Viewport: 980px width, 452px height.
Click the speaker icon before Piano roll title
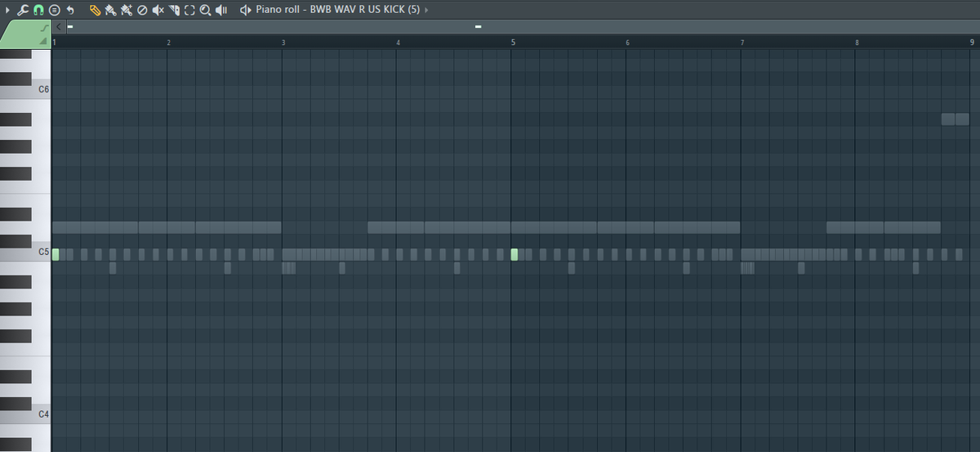(x=246, y=10)
